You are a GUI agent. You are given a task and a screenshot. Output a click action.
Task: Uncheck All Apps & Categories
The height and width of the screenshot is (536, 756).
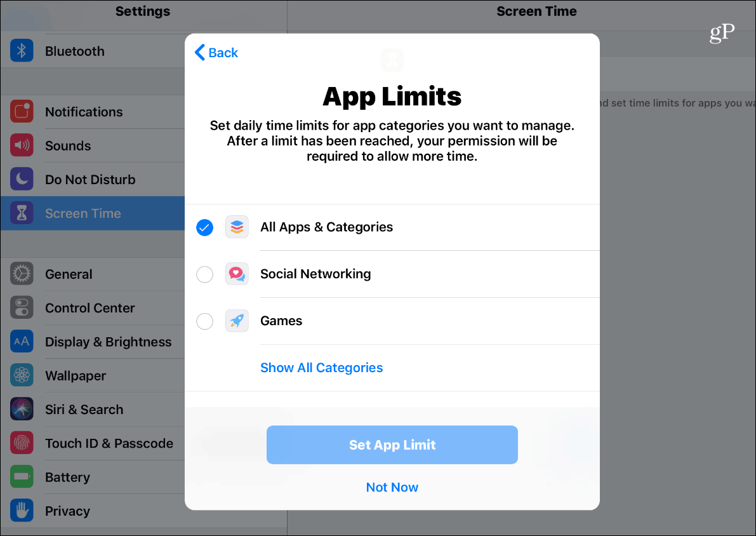click(204, 227)
